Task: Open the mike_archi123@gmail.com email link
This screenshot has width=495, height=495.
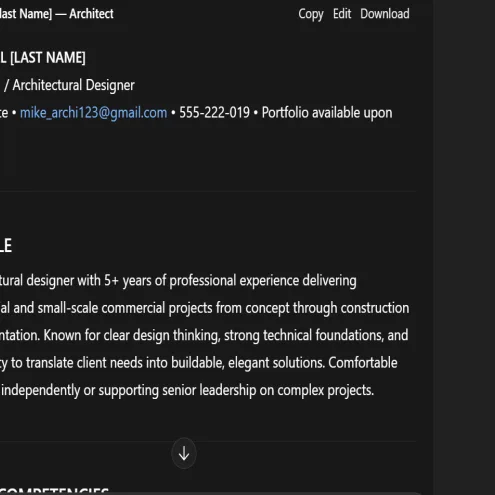Action: pyautogui.click(x=93, y=113)
